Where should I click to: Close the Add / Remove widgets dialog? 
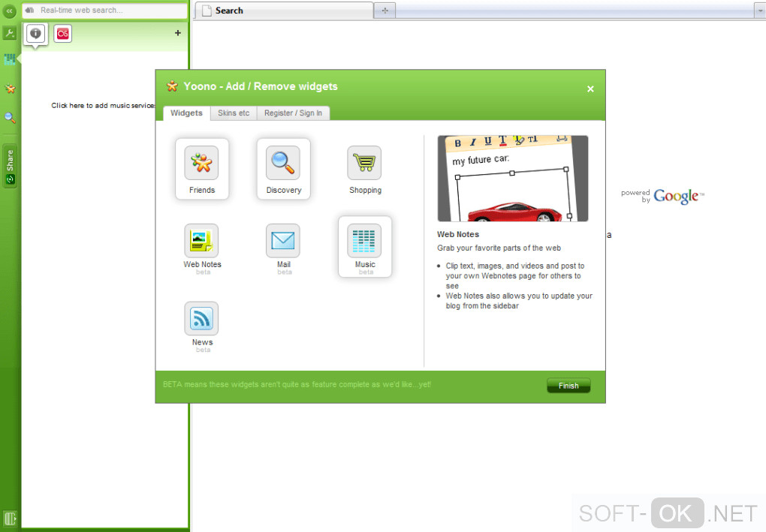(590, 89)
